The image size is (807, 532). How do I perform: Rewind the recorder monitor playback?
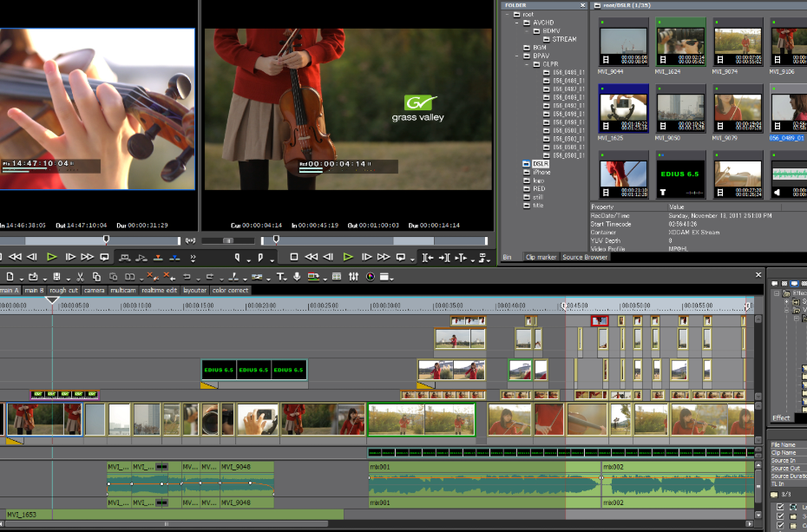coord(311,257)
